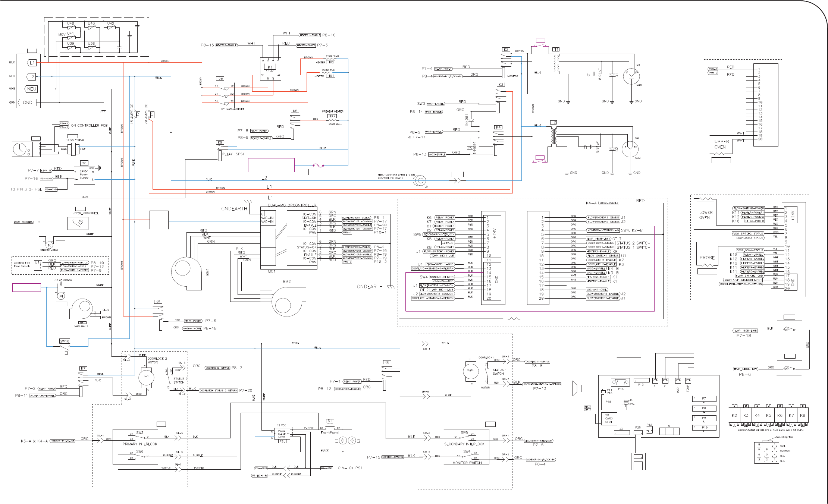Click the K1 SSR relay block
This screenshot has height=504, width=828.
270,68
